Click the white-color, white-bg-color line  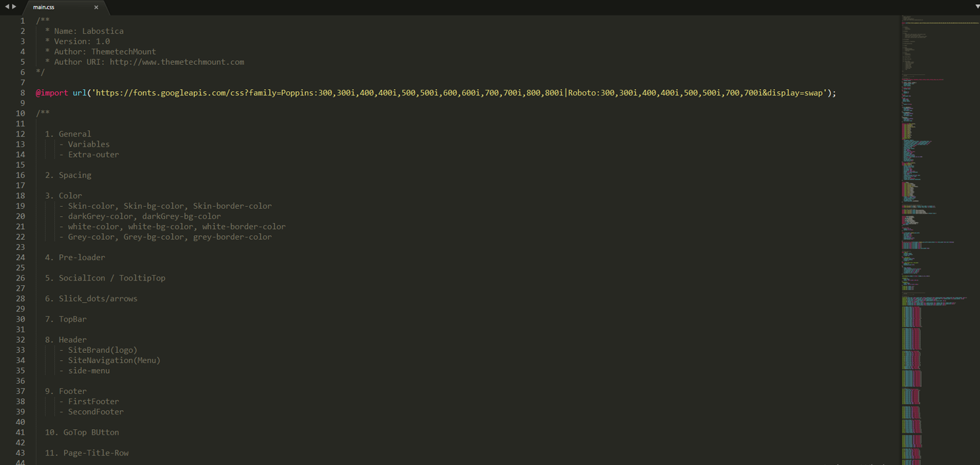pos(172,226)
